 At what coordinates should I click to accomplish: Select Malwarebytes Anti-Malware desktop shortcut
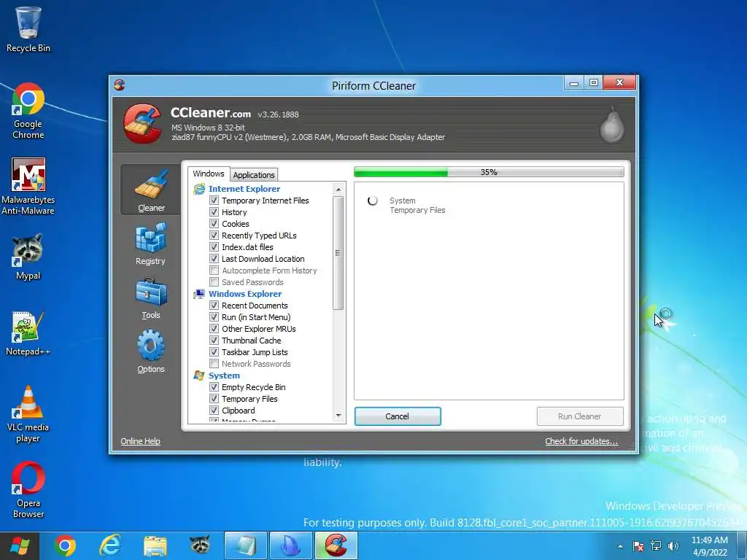coord(28,186)
